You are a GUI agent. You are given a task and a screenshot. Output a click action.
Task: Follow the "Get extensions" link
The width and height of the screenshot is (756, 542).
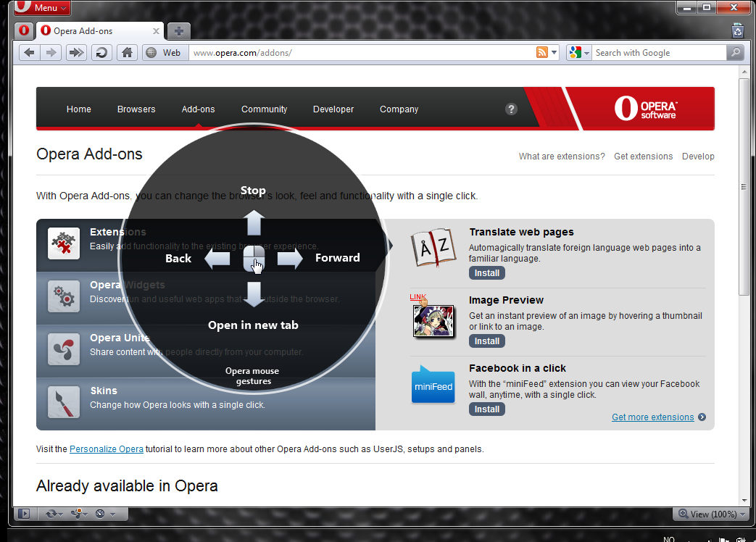643,156
